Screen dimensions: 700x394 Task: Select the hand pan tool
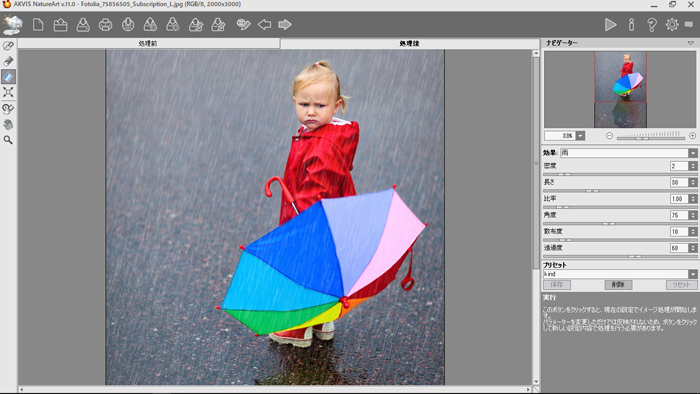8,124
